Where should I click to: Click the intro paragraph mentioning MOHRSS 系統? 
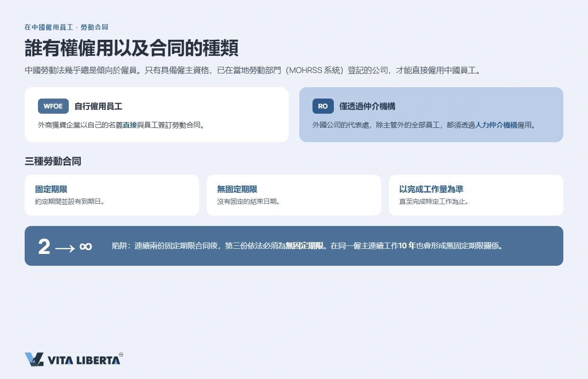point(253,71)
